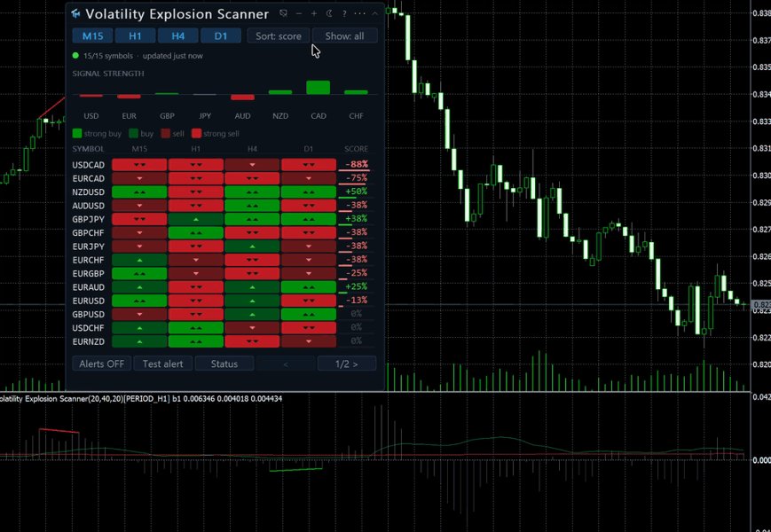Click the GBPCHF H1 strong buy cell

tap(196, 233)
